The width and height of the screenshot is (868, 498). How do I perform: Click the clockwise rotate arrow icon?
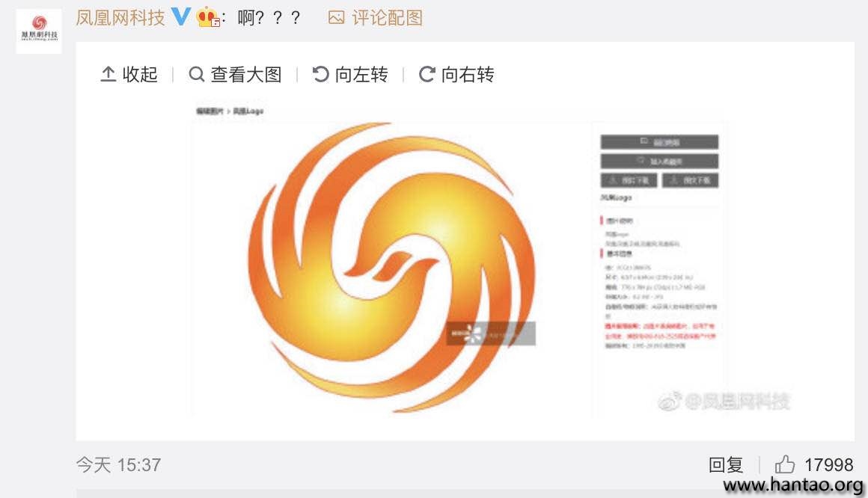[x=427, y=74]
